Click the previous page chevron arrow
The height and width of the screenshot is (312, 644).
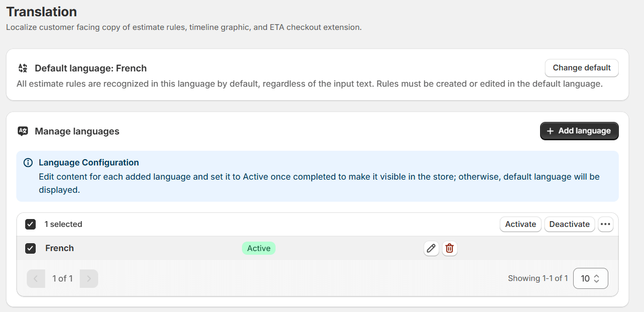pyautogui.click(x=36, y=278)
